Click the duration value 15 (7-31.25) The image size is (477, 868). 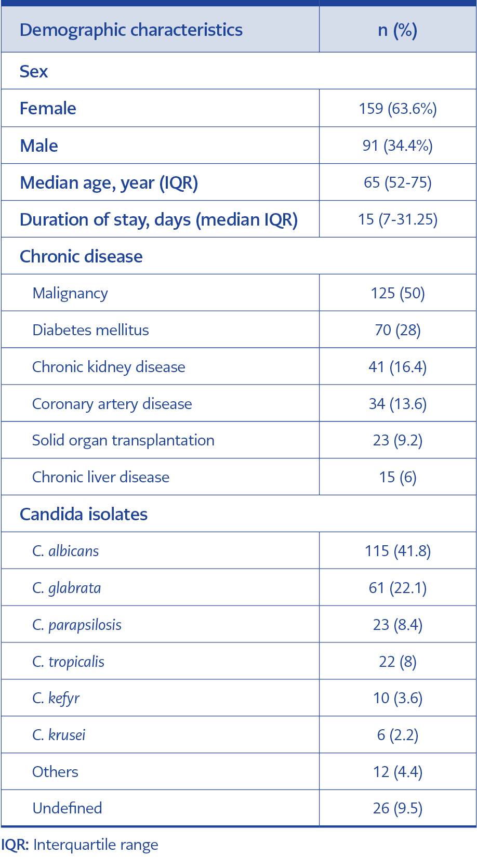[398, 219]
